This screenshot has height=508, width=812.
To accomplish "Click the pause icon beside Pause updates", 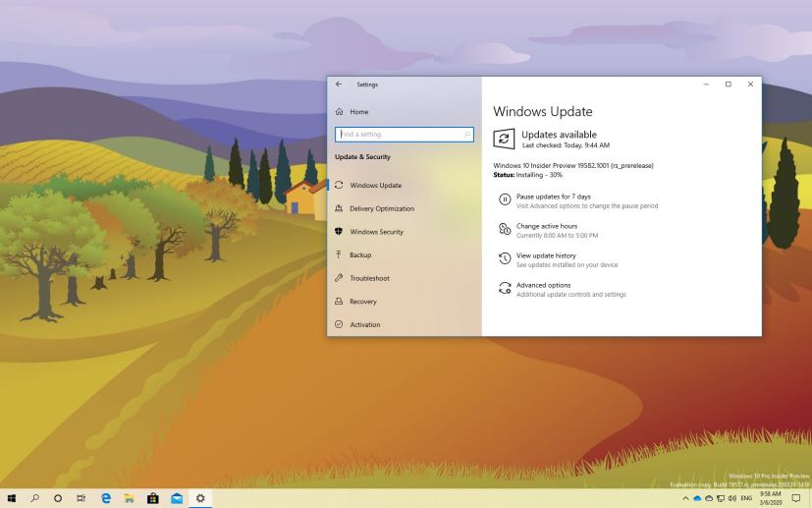I will click(x=505, y=199).
